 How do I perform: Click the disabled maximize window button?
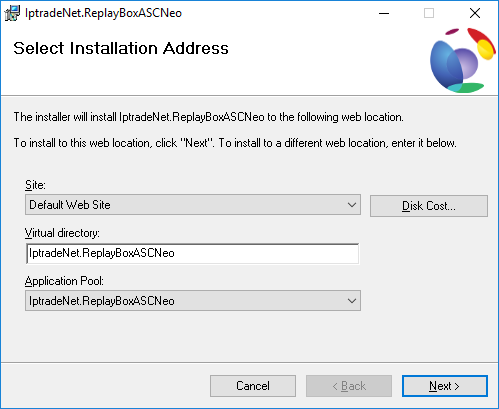tap(429, 13)
